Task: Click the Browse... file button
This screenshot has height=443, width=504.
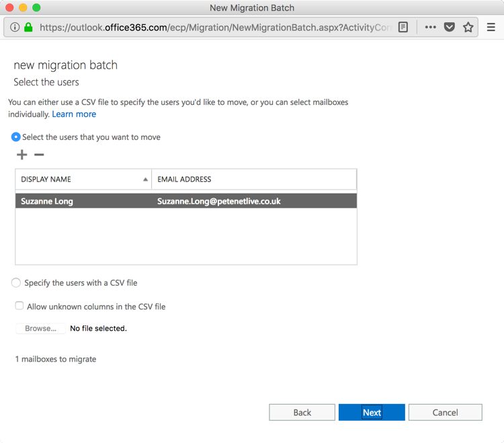Action: [40, 329]
